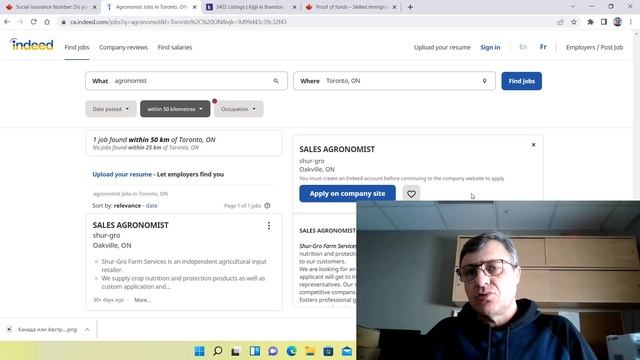Open Company reviews navigation item

[x=123, y=47]
